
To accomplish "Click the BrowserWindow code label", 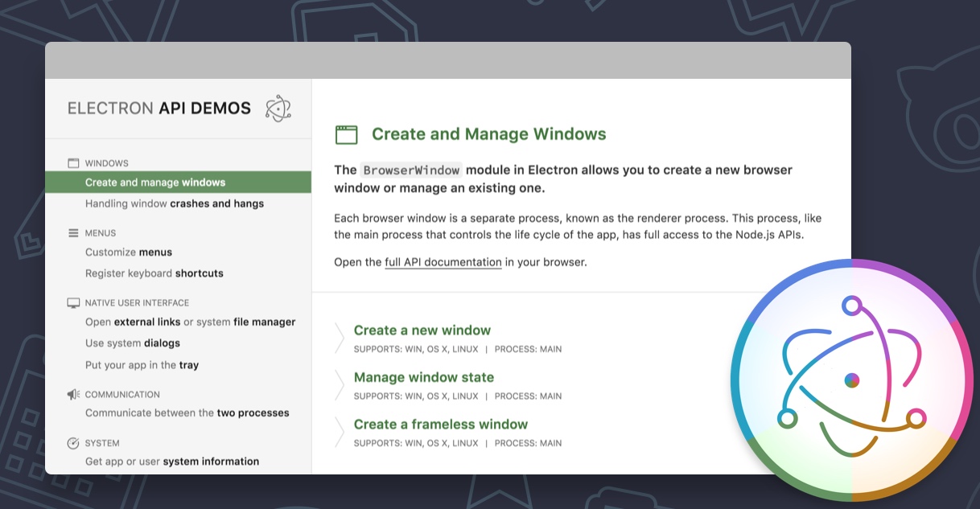I will (411, 170).
